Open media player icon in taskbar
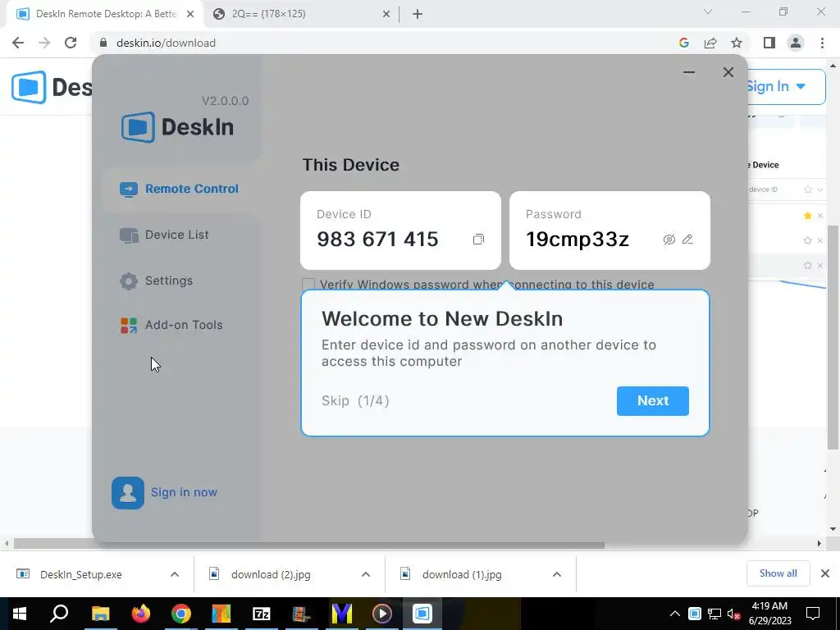 pyautogui.click(x=382, y=614)
